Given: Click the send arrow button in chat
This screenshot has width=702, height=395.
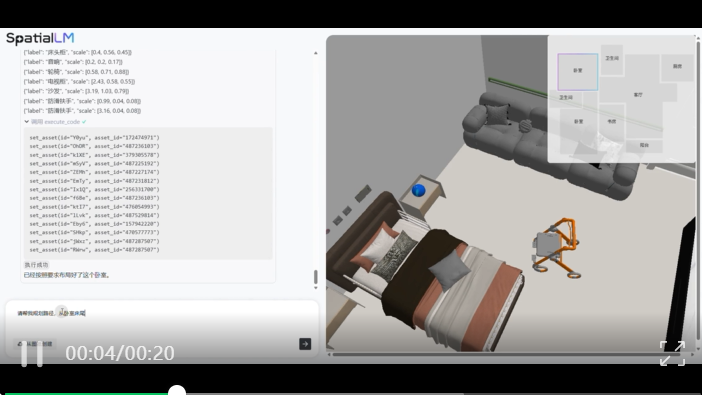Looking at the screenshot, I should (305, 344).
